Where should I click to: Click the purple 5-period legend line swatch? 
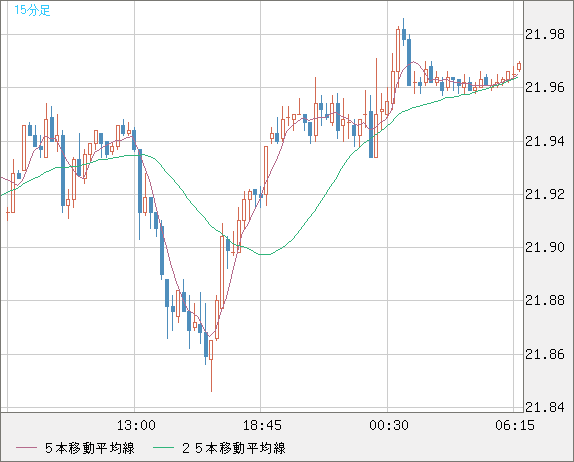coord(26,448)
